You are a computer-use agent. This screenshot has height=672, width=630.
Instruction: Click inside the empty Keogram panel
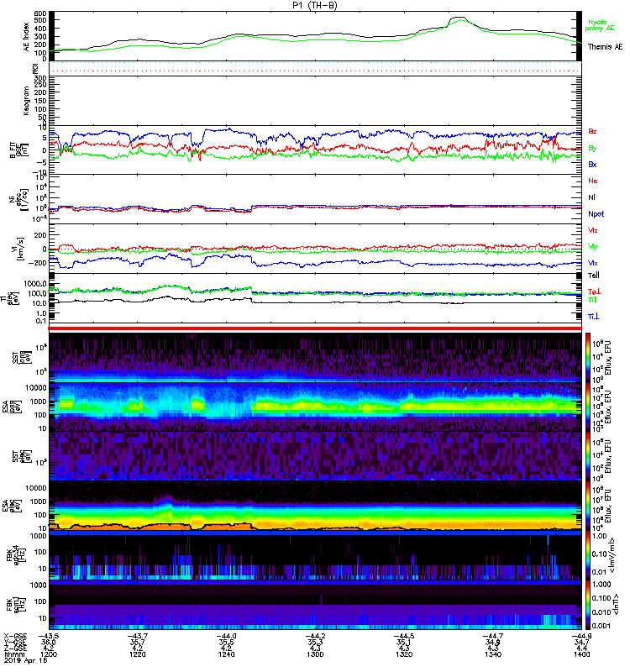(x=315, y=101)
